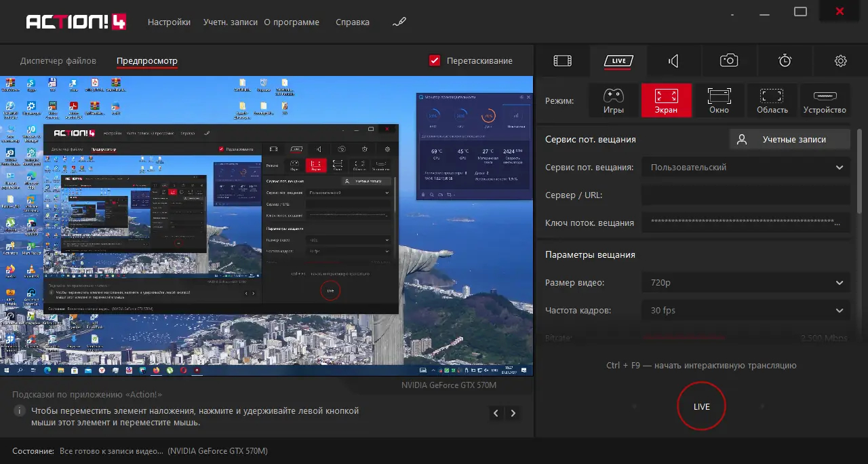The width and height of the screenshot is (868, 464).
Task: Open the video recording tab (film icon)
Action: click(x=562, y=60)
